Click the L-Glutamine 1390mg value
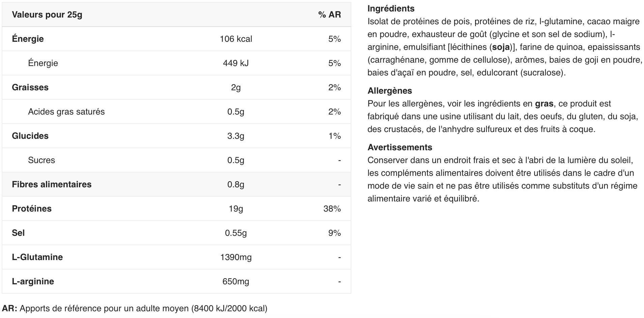Image resolution: width=644 pixels, height=318 pixels. point(236,257)
